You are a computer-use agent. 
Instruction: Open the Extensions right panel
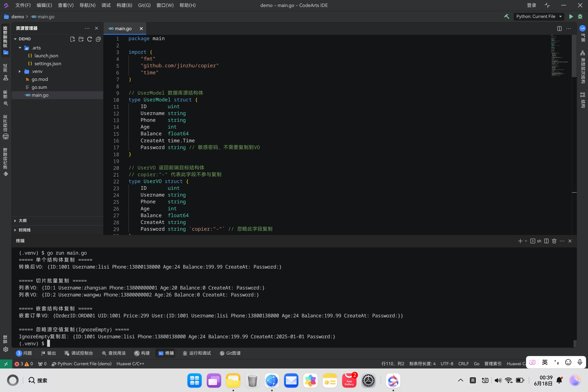[x=583, y=34]
